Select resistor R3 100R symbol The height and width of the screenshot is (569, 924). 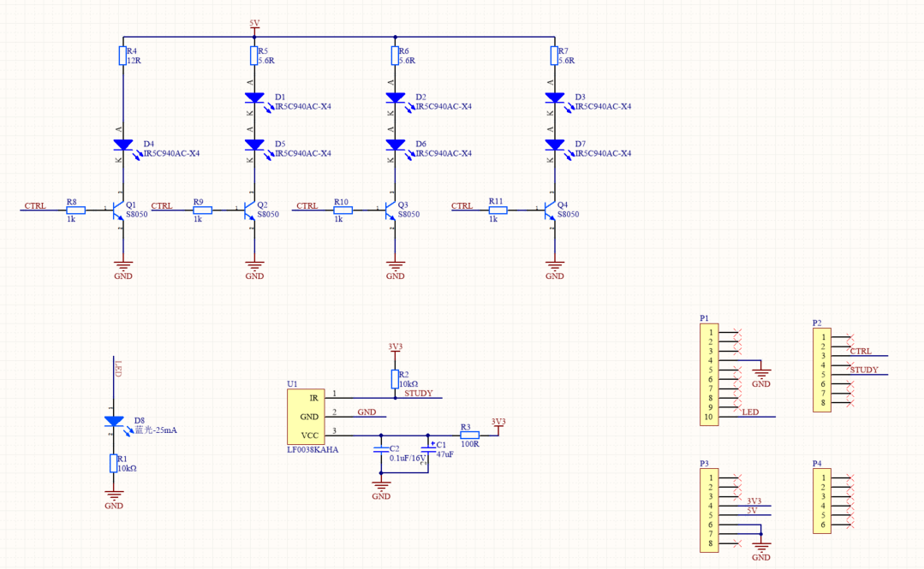[x=469, y=436]
